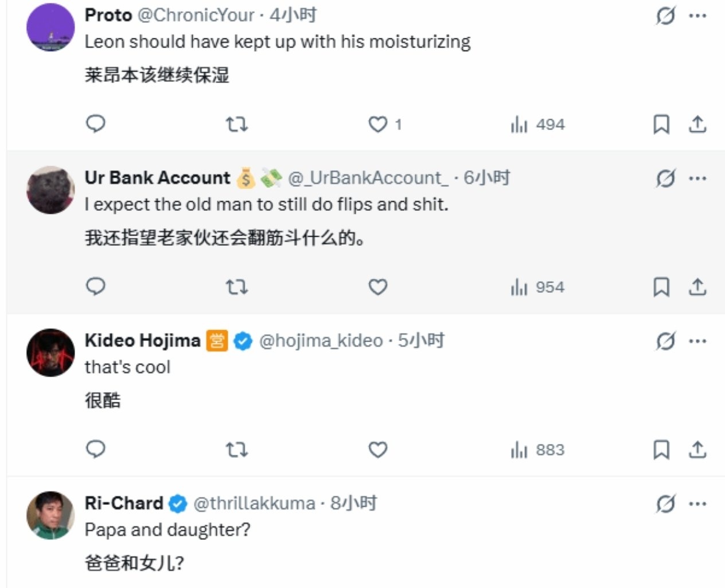Click Grok icon on Ri-Chard's tweet
Viewport: 725px width, 588px height.
click(665, 504)
